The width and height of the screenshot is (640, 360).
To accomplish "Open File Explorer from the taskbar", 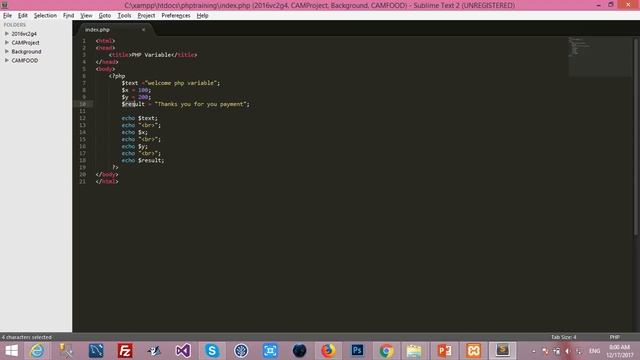I will [414, 351].
